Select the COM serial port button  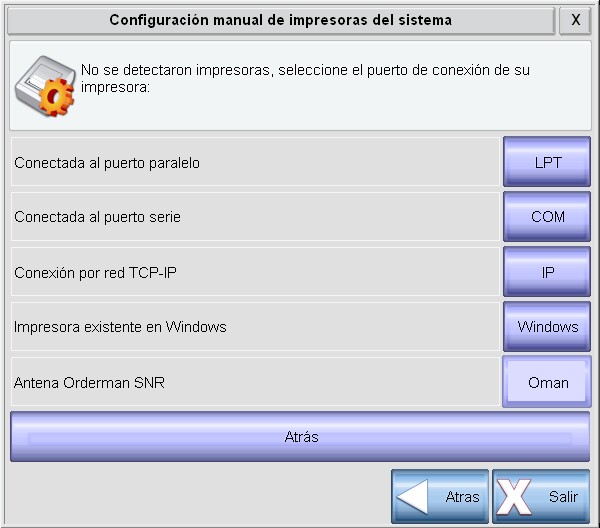click(x=547, y=217)
